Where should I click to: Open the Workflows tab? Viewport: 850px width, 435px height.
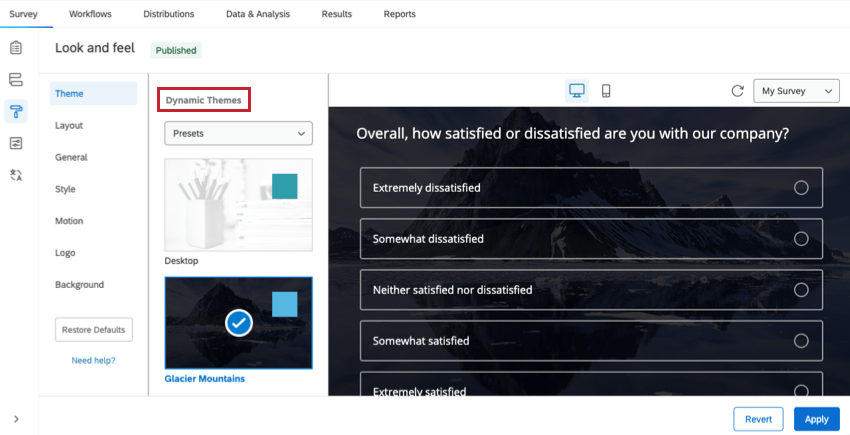(x=90, y=14)
